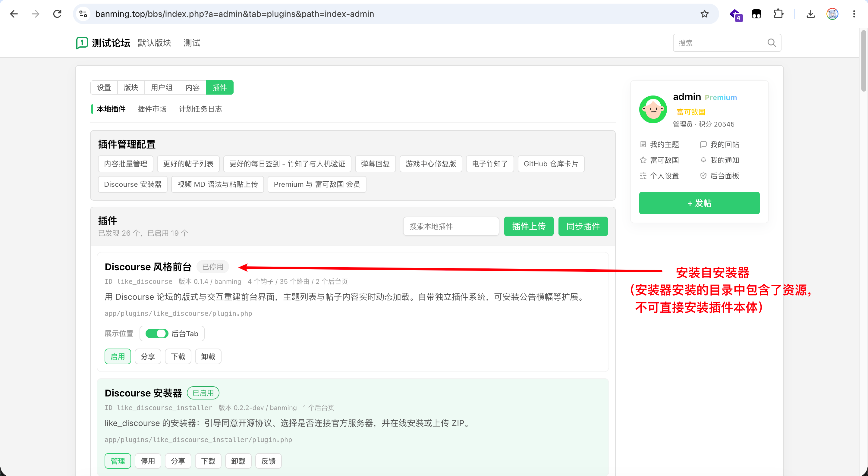868x476 pixels.
Task: Open 后台面板 admin panel link
Action: [x=719, y=176]
